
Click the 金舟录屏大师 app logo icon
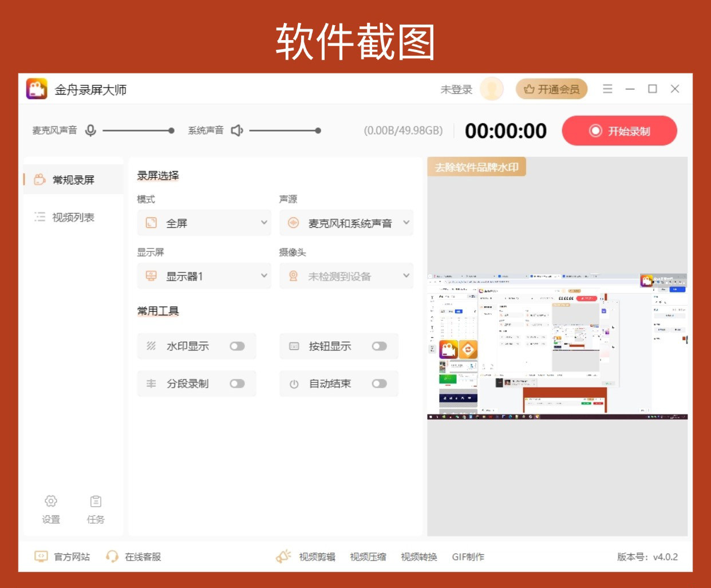coord(37,89)
